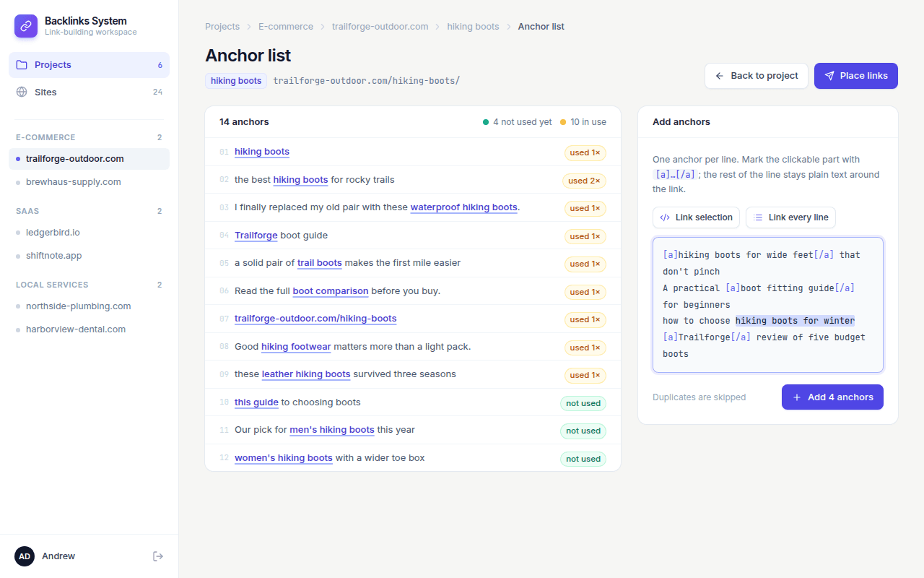The height and width of the screenshot is (578, 924).
Task: Open the Sites section in the sidebar
Action: pos(90,92)
